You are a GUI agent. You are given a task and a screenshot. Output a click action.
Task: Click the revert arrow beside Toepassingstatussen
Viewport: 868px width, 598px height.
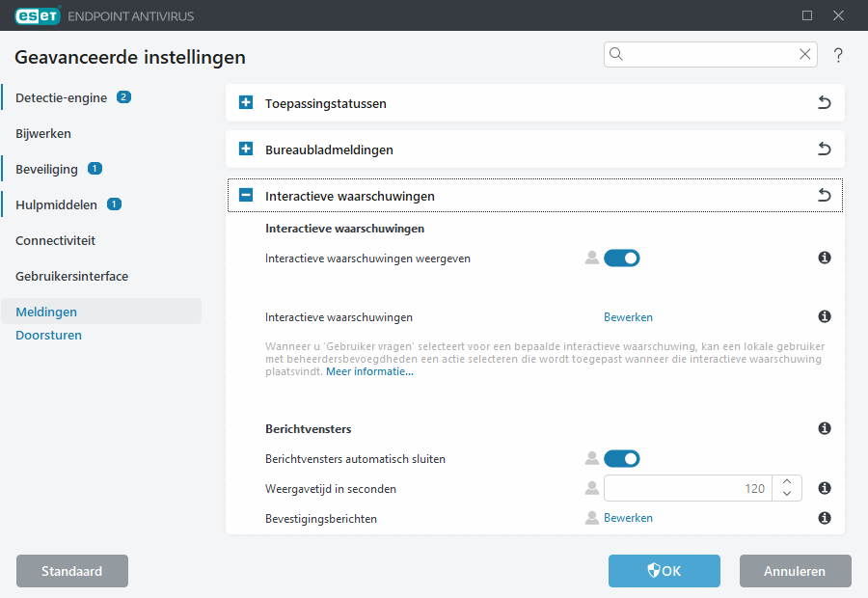pos(824,102)
